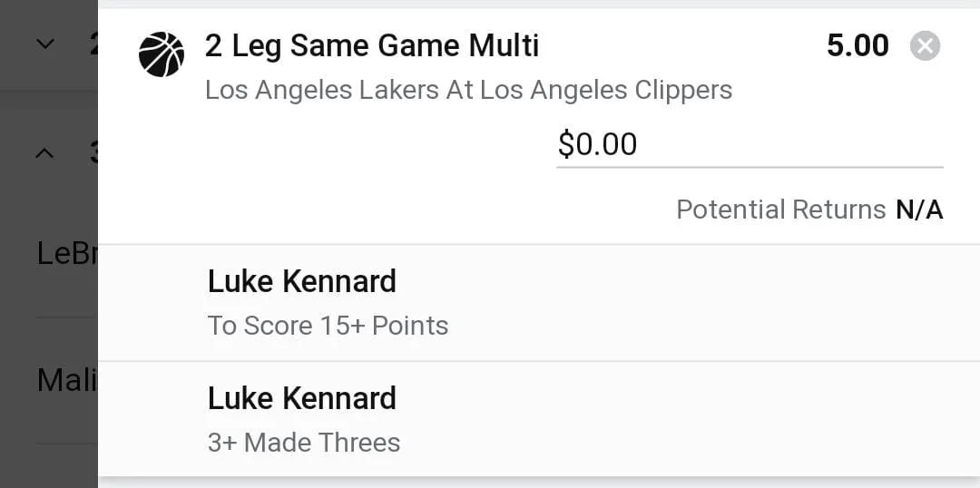The width and height of the screenshot is (980, 488).
Task: Click the 5.00 odds value
Action: [857, 45]
